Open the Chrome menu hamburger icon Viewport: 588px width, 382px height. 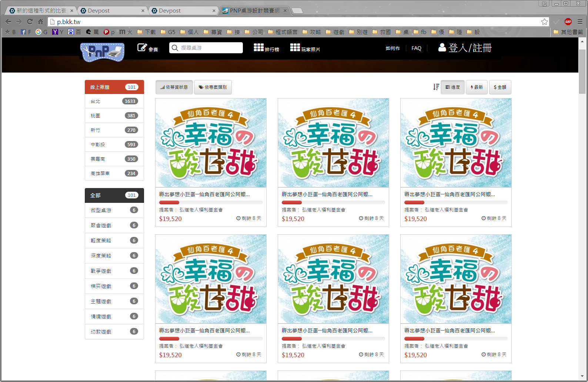pyautogui.click(x=580, y=22)
